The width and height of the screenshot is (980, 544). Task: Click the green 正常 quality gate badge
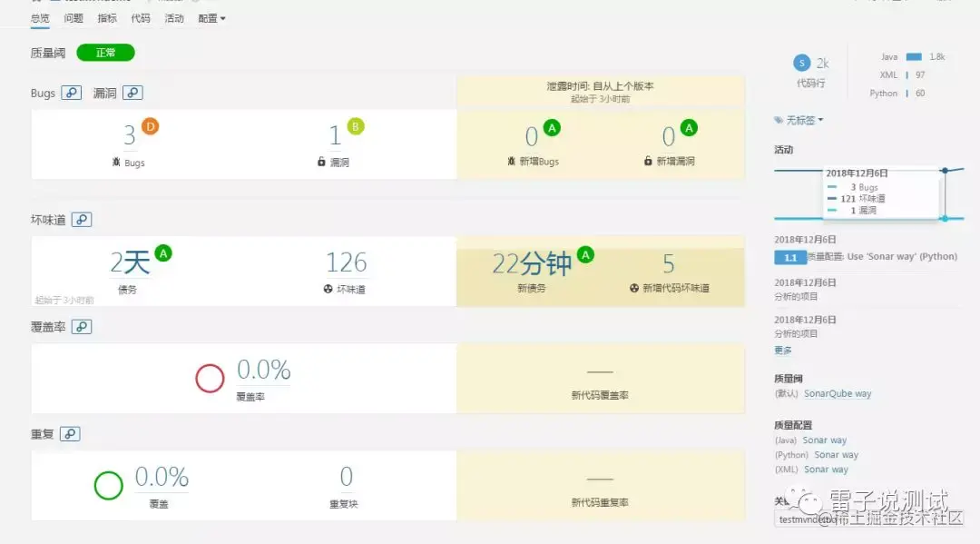point(105,53)
